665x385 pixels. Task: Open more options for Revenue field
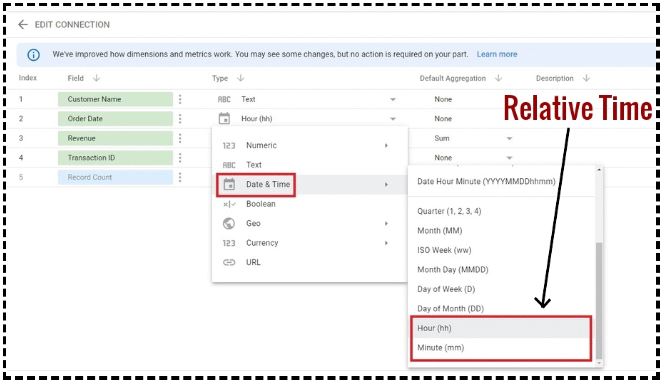pos(180,138)
